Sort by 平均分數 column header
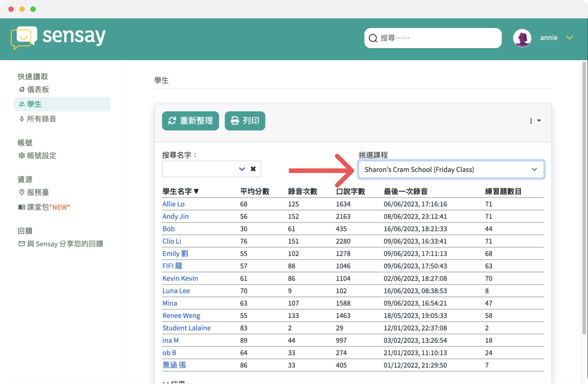Image resolution: width=588 pixels, height=390 pixels. point(254,191)
